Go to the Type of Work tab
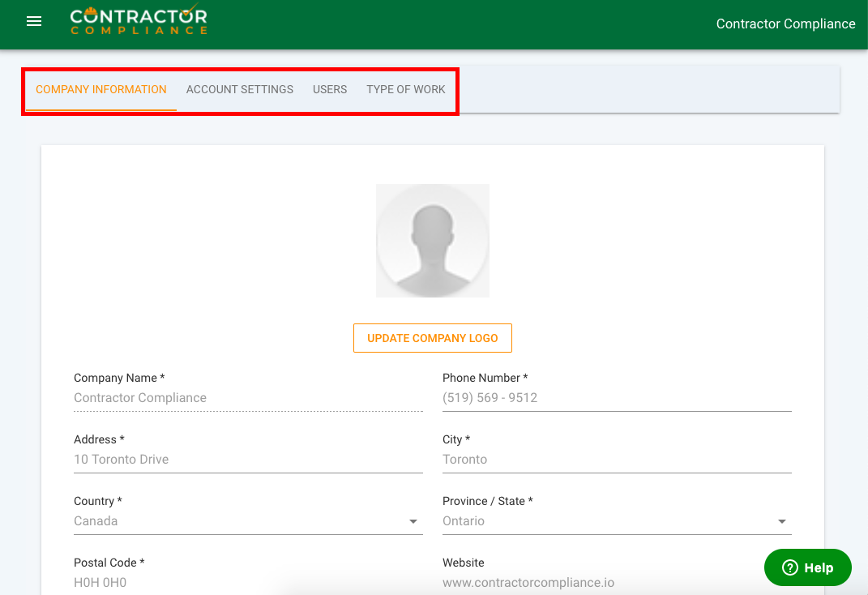The width and height of the screenshot is (868, 595). [x=405, y=90]
